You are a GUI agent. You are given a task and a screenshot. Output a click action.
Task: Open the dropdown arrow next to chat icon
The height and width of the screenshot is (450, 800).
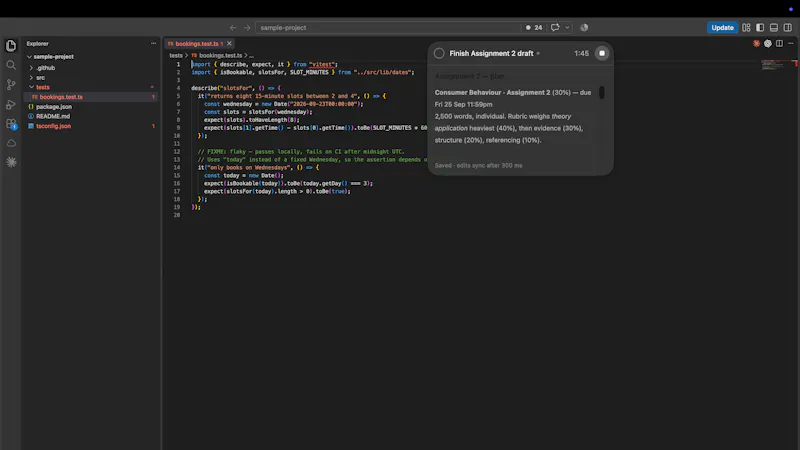point(567,28)
